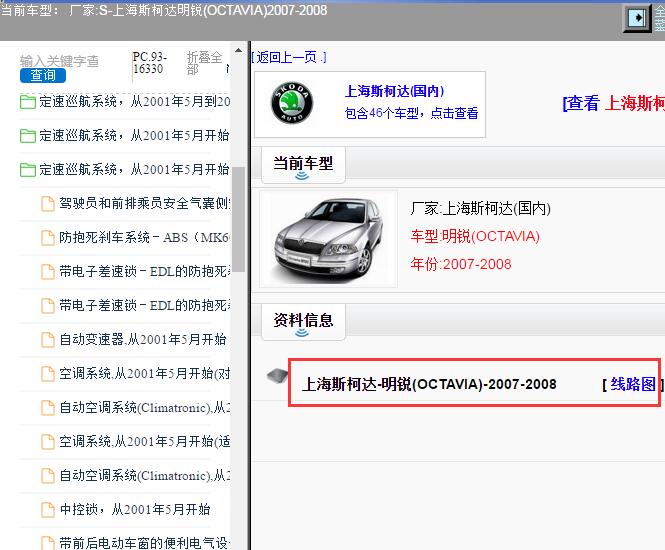Image resolution: width=665 pixels, height=550 pixels.
Task: Open 驾驶员和前排乘员安全气囊侧 document
Action: point(145,204)
